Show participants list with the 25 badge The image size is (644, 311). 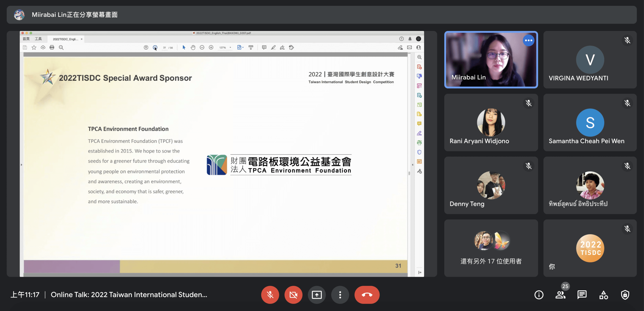560,295
